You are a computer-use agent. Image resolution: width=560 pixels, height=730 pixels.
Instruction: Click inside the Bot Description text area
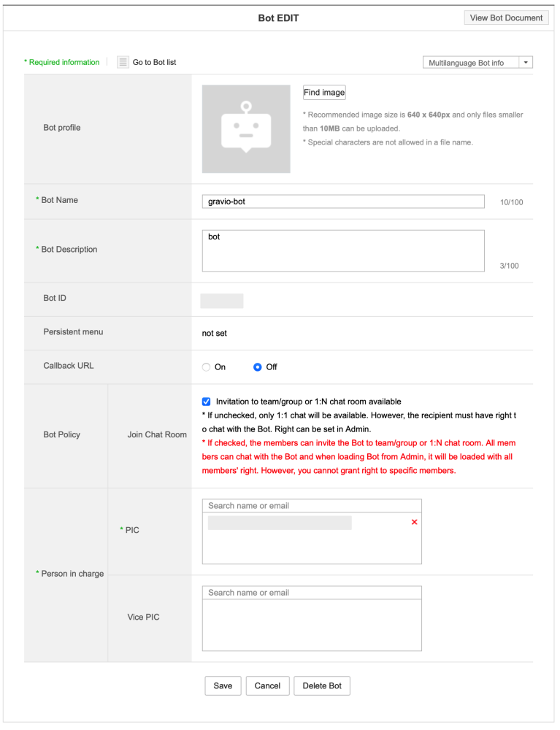click(x=343, y=250)
